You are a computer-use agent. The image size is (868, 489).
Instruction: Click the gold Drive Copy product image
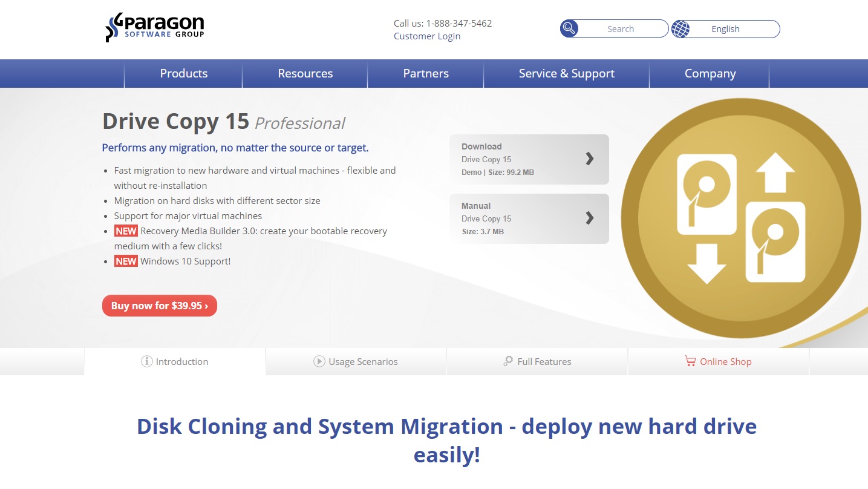point(741,218)
